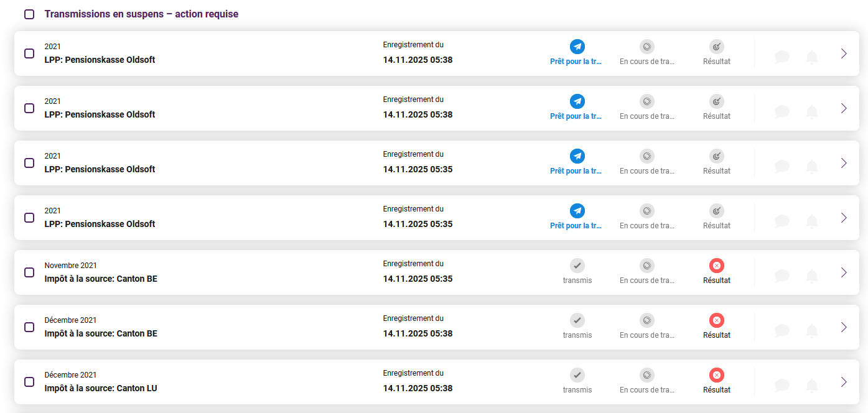
Task: Click the 14.11.2025 05:35 timestamp for Novembre 2021
Action: coord(418,279)
